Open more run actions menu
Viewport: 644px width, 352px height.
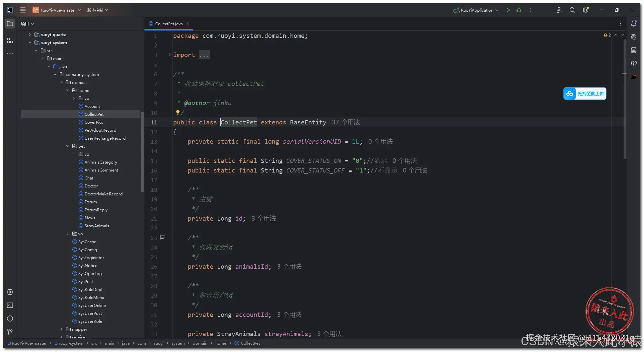click(x=530, y=10)
